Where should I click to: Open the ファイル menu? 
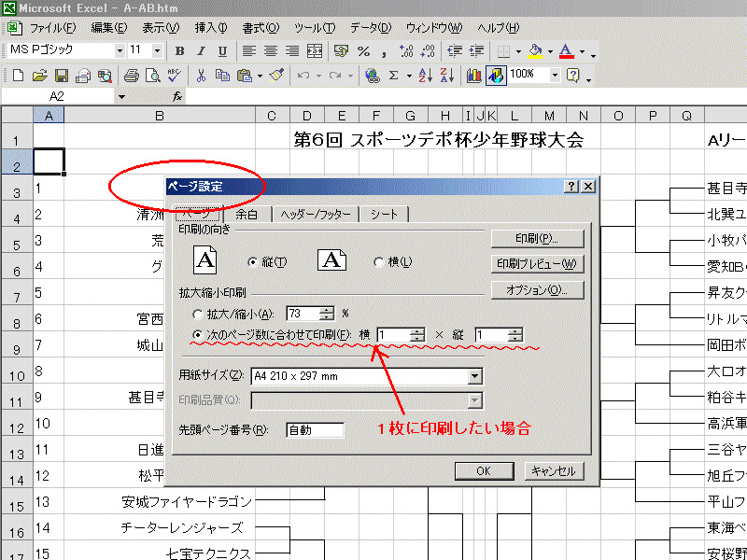click(x=52, y=28)
